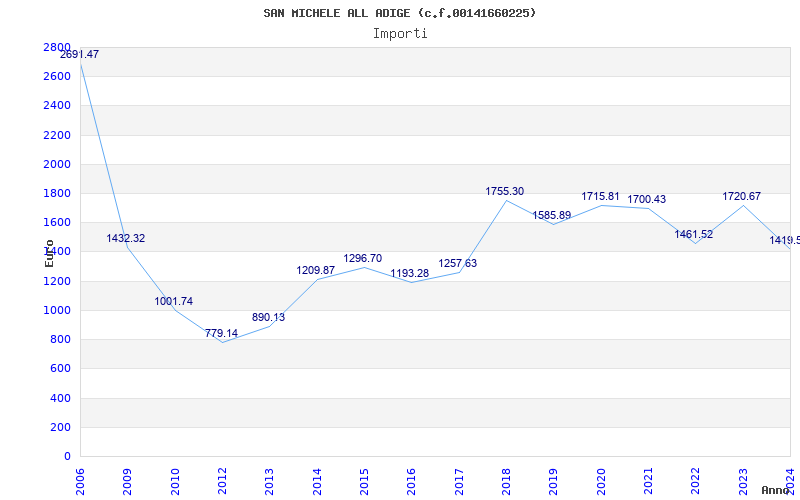Select the 2022 x-axis year label

(x=695, y=482)
